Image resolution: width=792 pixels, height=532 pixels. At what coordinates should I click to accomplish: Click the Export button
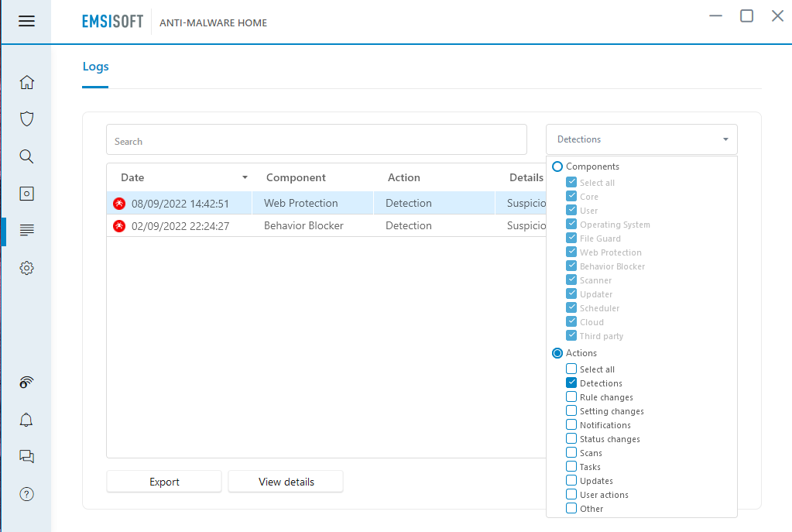click(x=164, y=482)
